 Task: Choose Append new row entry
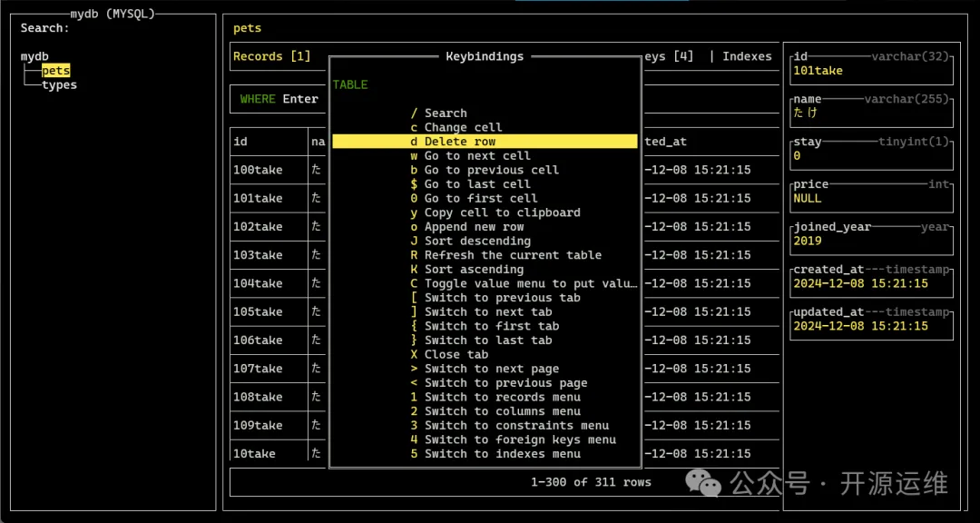(474, 227)
